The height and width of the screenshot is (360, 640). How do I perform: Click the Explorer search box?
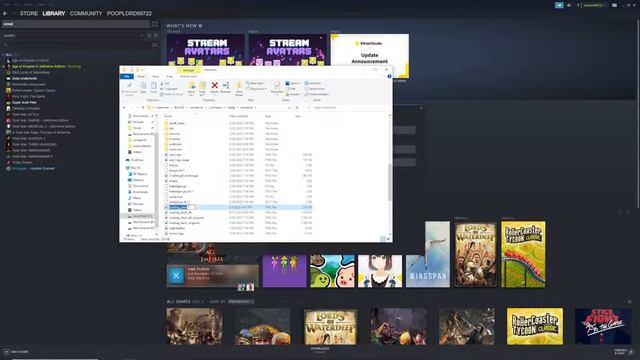(348, 107)
